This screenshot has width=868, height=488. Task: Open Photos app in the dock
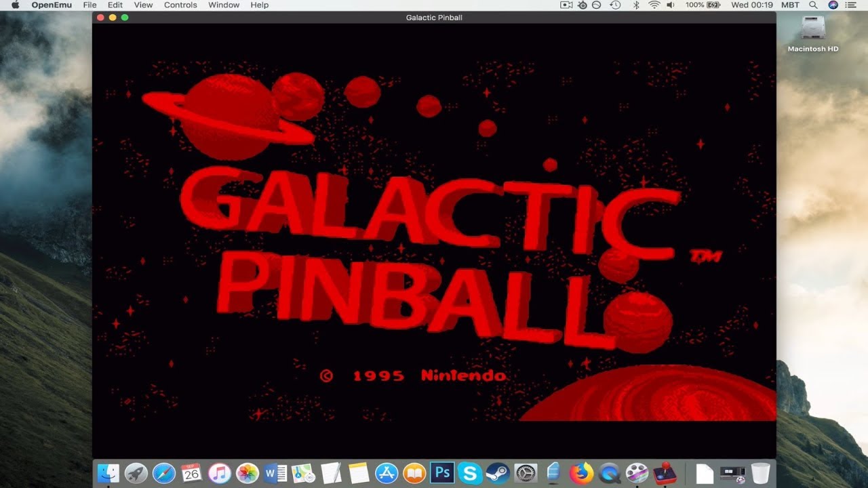[248, 473]
